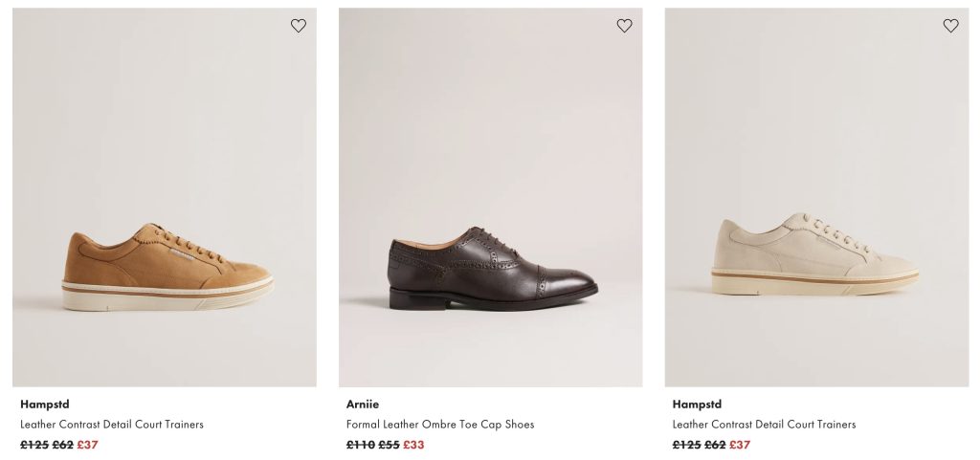The height and width of the screenshot is (460, 980).
Task: Click the Hampstd name under the tan trainer
Action: (45, 405)
